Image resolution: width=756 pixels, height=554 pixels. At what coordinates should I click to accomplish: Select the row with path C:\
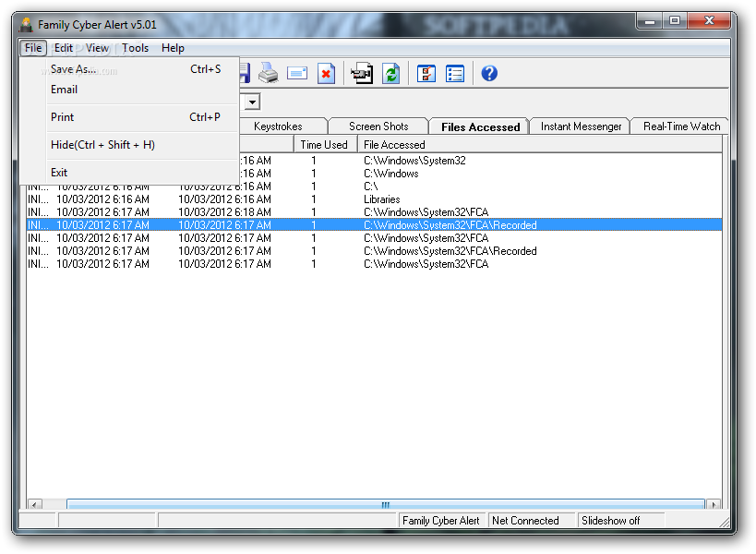click(374, 187)
